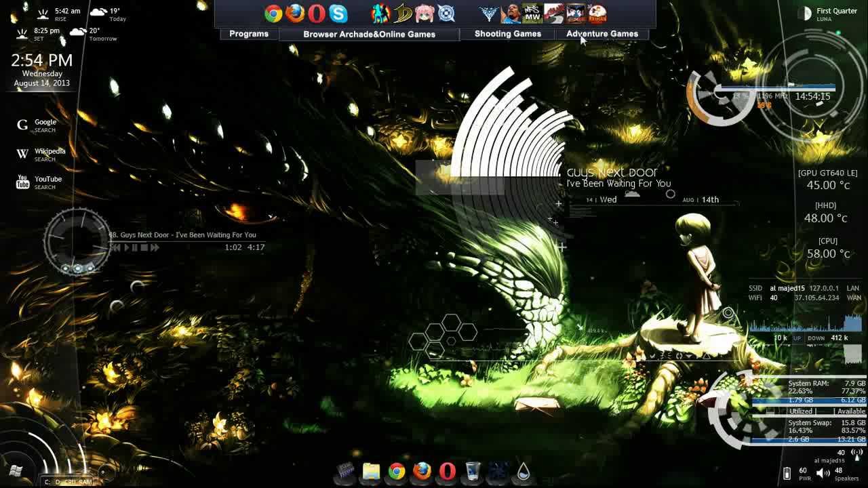Launch Opera from the bottom dock

[x=447, y=470]
